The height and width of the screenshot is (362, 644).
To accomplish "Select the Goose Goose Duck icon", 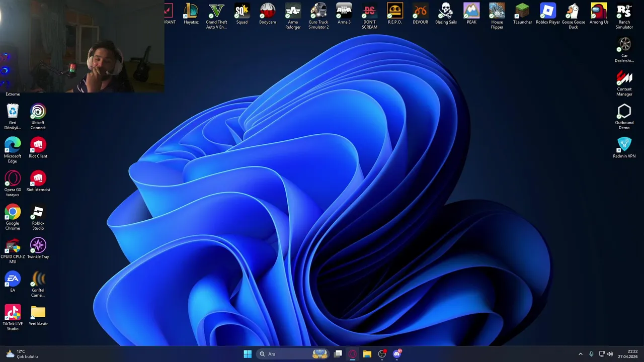I will [573, 16].
